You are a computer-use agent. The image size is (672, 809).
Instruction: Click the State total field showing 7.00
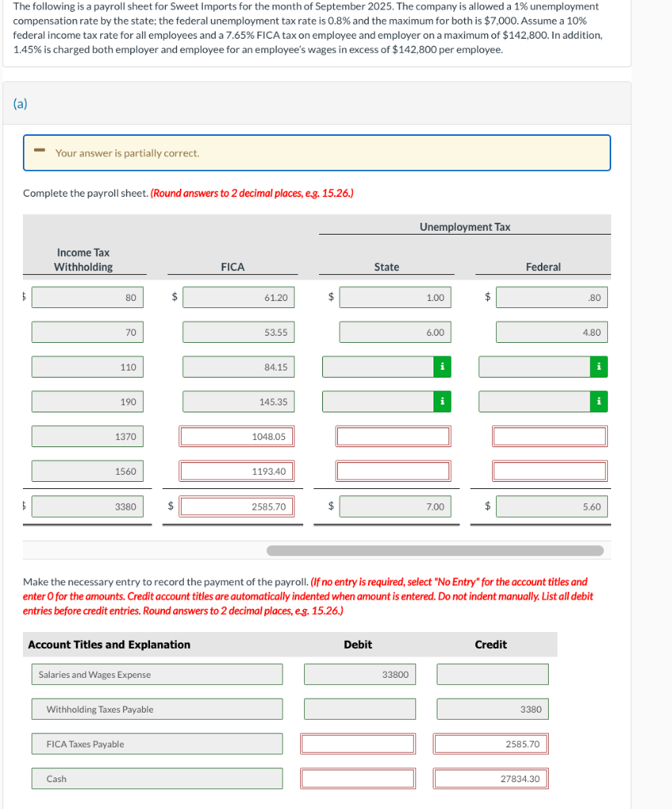pos(395,506)
